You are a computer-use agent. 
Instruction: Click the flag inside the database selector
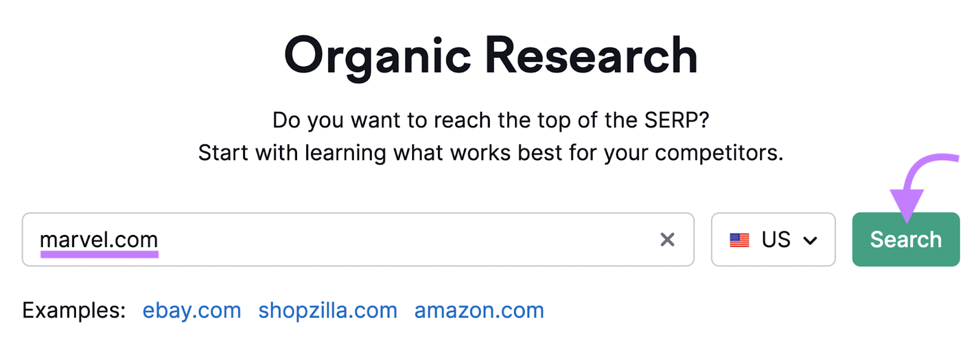(x=740, y=240)
